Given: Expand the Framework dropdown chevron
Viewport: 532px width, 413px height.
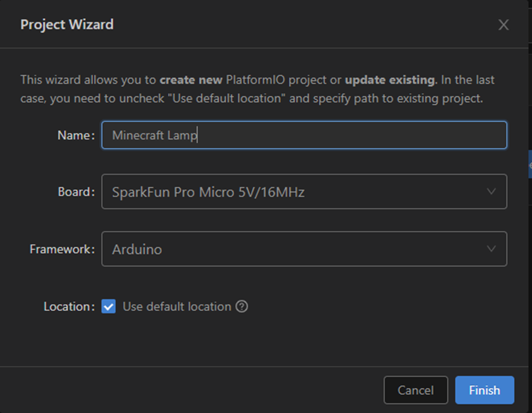Looking at the screenshot, I should click(491, 249).
